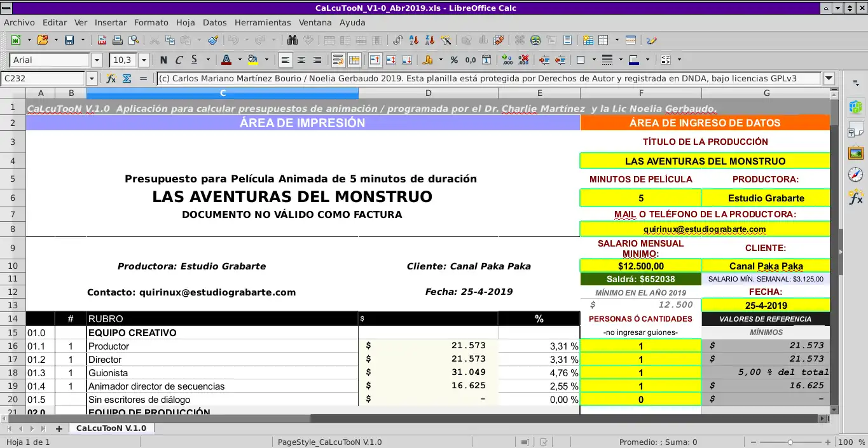Open Find and Replace binoculars
This screenshot has height=448, width=868.
tap(293, 40)
